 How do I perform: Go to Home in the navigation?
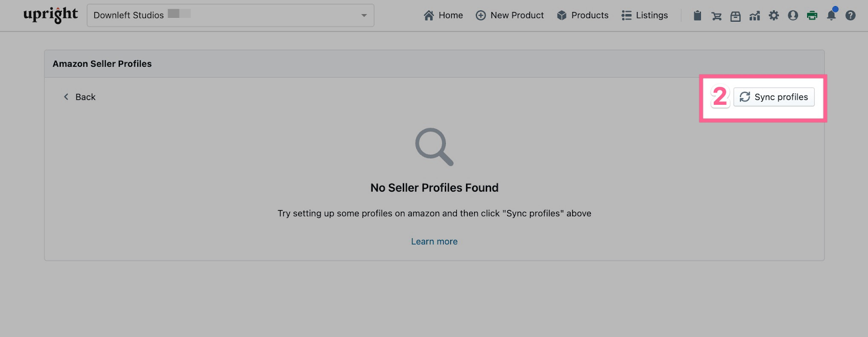click(x=443, y=15)
